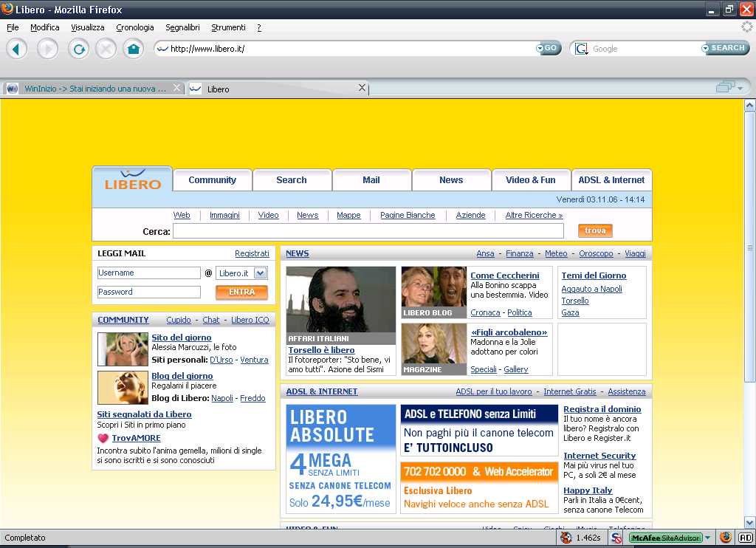
Task: Click the vertical scrollbar up arrow
Action: point(749,105)
